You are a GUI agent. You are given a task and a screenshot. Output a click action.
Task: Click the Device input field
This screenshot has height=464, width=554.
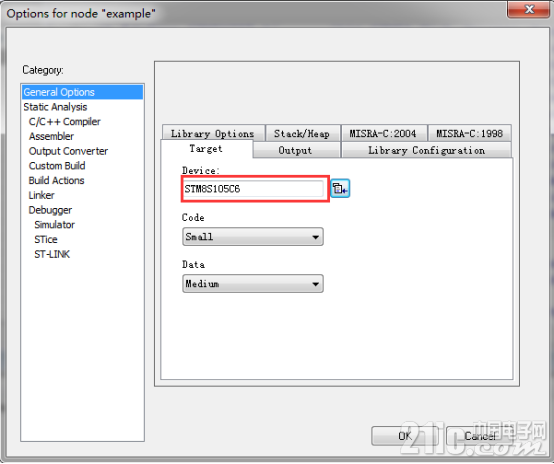tap(253, 189)
